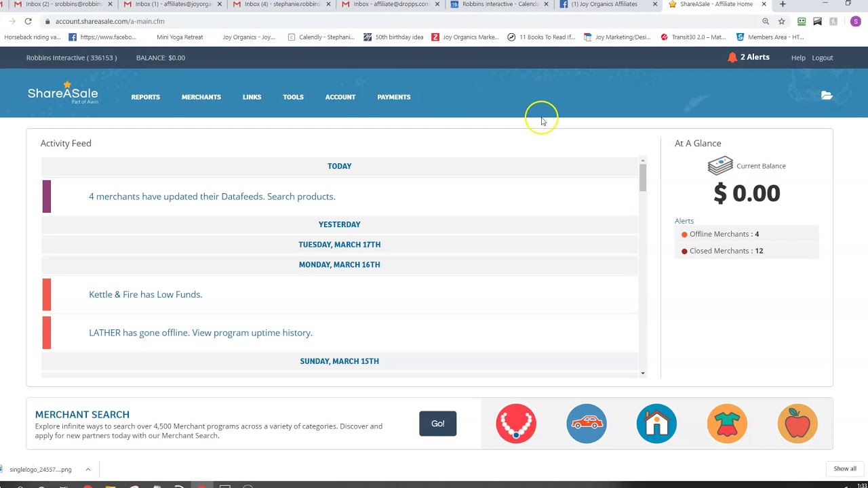The width and height of the screenshot is (868, 488).
Task: Expand the downloaded singlelogo file options chevron
Action: click(x=87, y=469)
